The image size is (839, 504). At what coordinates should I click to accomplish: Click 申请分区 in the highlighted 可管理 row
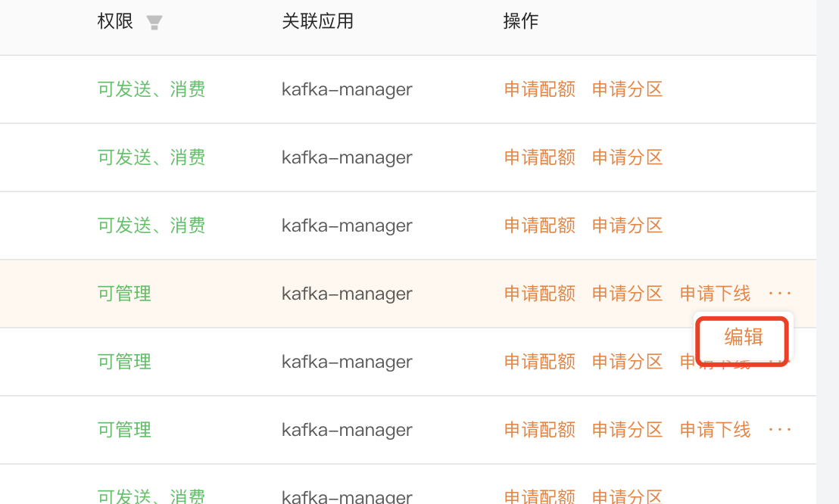(628, 294)
